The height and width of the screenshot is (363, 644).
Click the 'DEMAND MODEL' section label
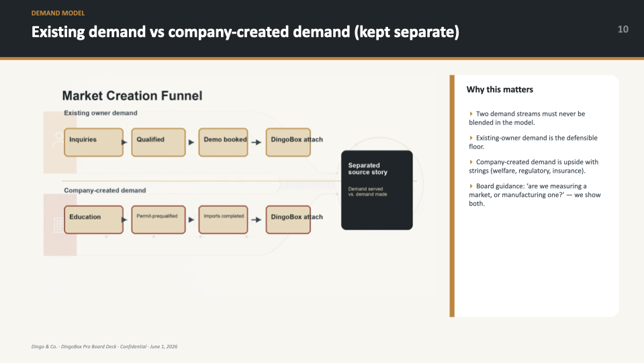point(58,13)
